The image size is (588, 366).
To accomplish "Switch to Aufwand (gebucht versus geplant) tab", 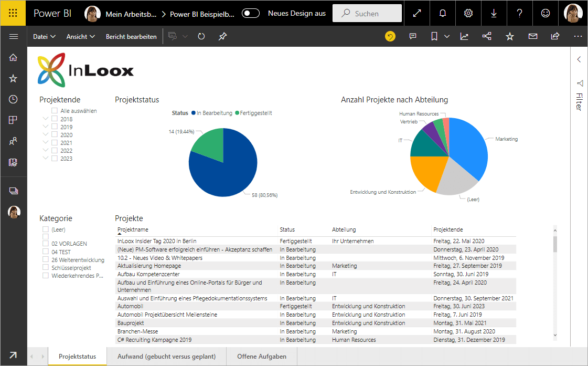I will point(166,356).
